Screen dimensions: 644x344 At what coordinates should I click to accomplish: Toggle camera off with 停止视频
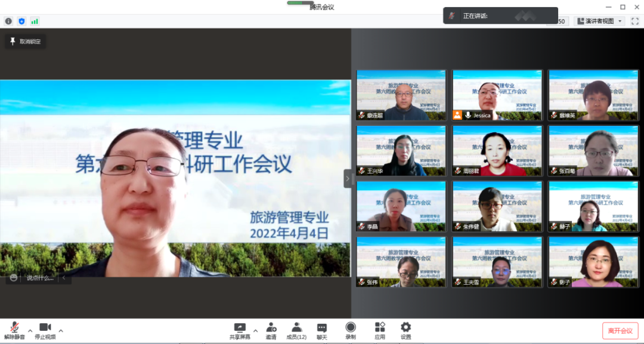(45, 330)
